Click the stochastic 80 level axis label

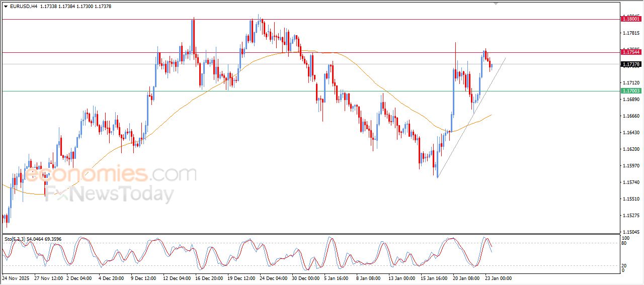(625, 244)
